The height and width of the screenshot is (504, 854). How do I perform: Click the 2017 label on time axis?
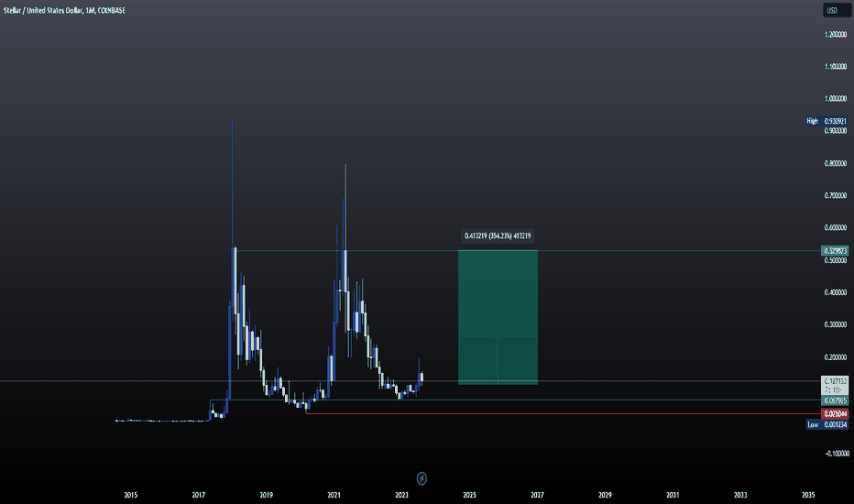point(198,495)
